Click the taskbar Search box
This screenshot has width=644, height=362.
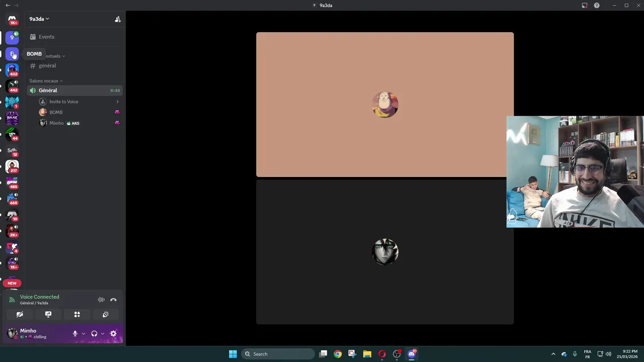click(x=278, y=354)
